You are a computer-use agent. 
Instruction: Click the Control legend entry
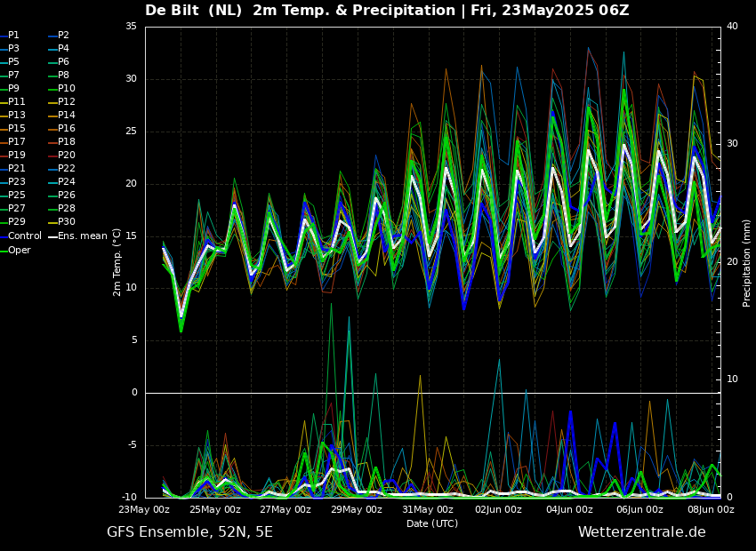[x=25, y=236]
